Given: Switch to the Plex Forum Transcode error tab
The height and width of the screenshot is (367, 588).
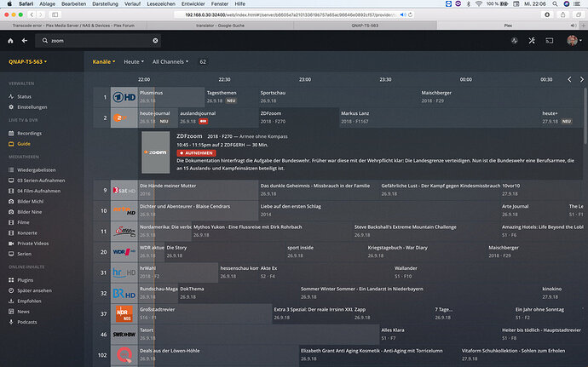Looking at the screenshot, I should click(x=73, y=26).
